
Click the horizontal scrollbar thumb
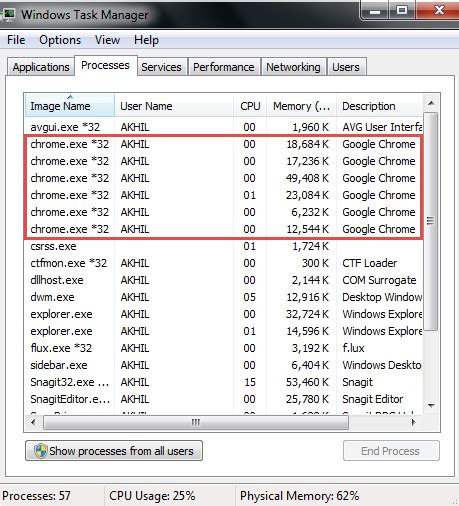tap(196, 422)
